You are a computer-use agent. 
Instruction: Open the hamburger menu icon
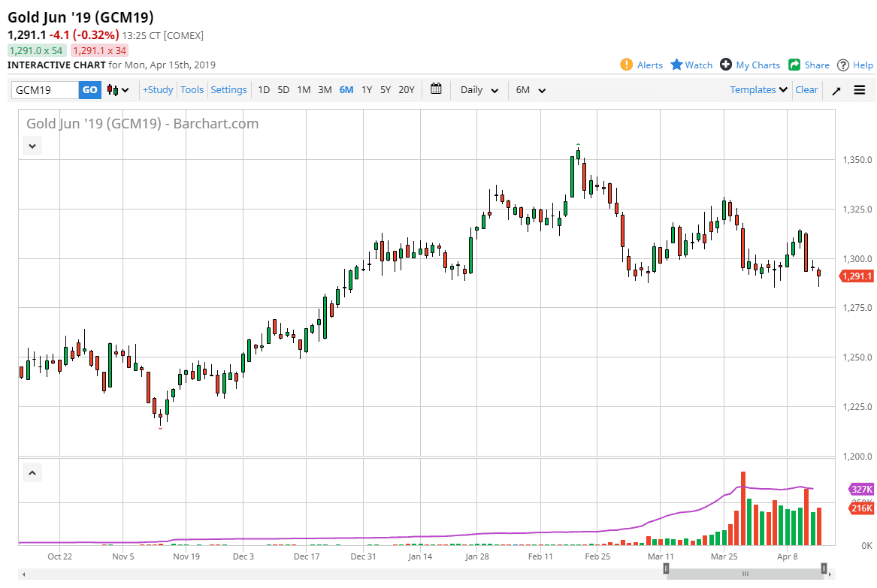click(x=860, y=90)
